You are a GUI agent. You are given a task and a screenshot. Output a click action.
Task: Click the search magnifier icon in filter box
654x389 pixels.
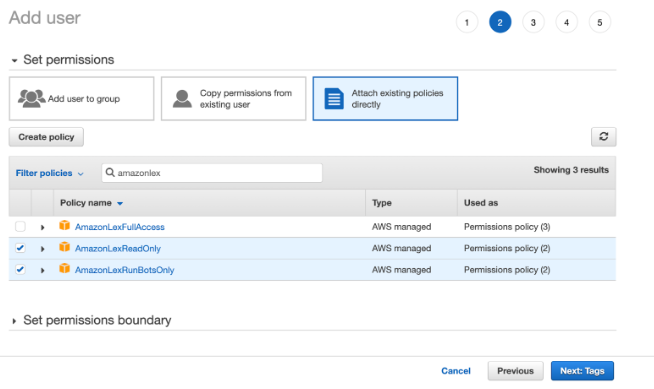pos(110,172)
